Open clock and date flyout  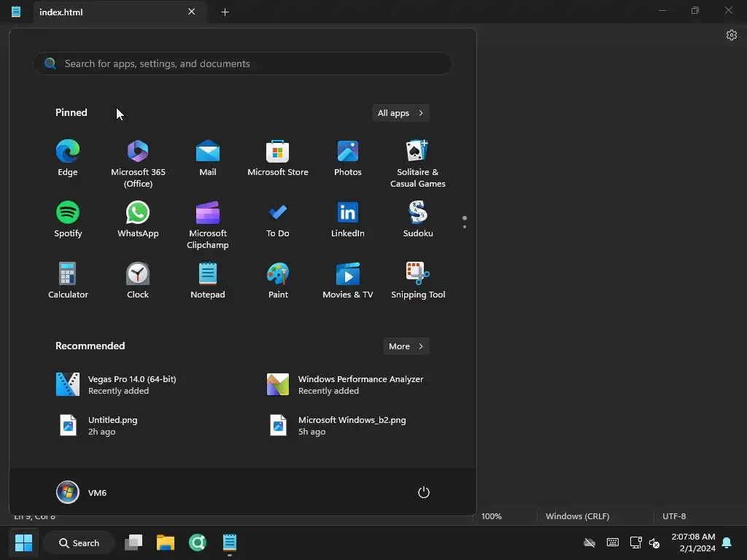(x=693, y=542)
